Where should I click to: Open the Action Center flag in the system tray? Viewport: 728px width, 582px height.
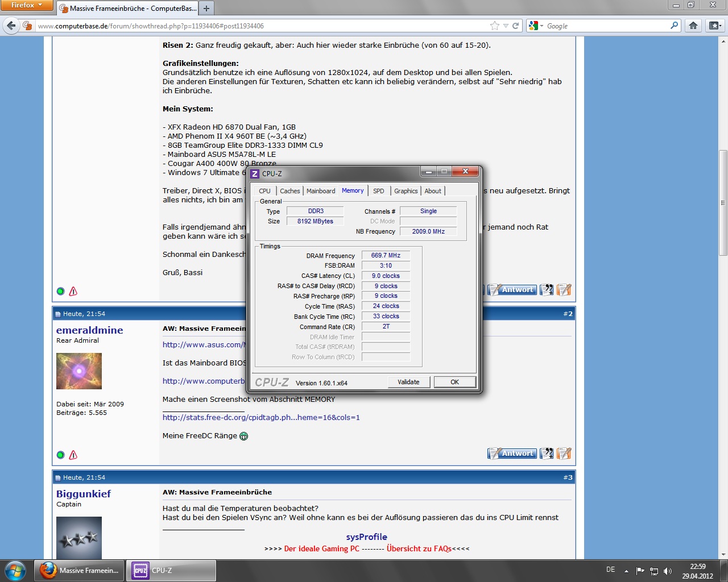click(x=640, y=571)
